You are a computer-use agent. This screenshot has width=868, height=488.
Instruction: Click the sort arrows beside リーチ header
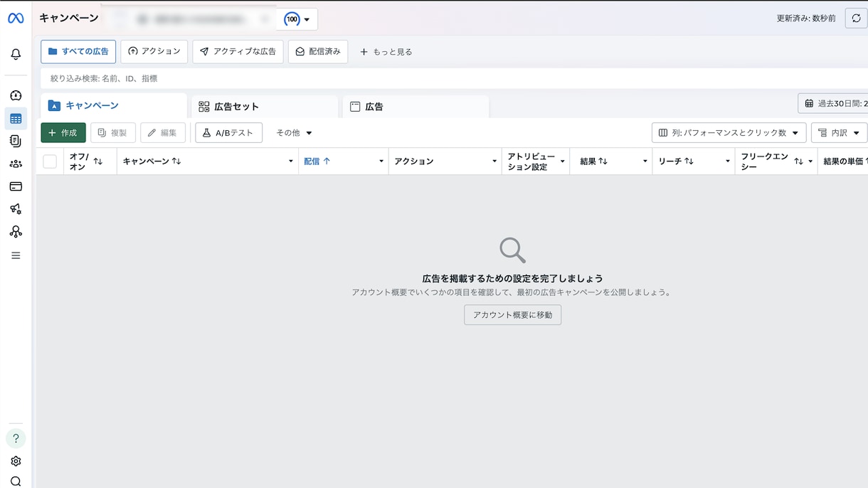[689, 161]
